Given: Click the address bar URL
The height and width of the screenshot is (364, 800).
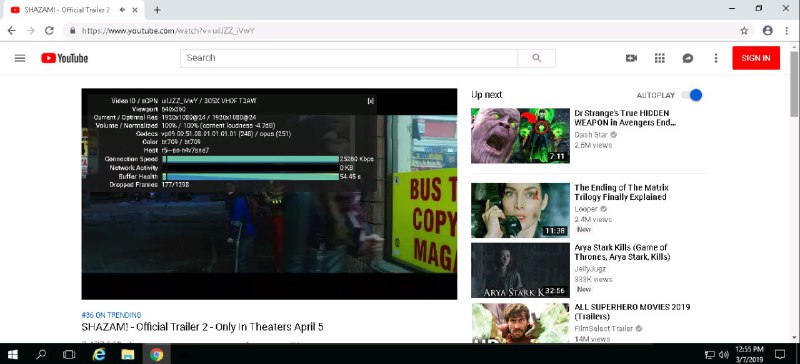Looking at the screenshot, I should 168,31.
